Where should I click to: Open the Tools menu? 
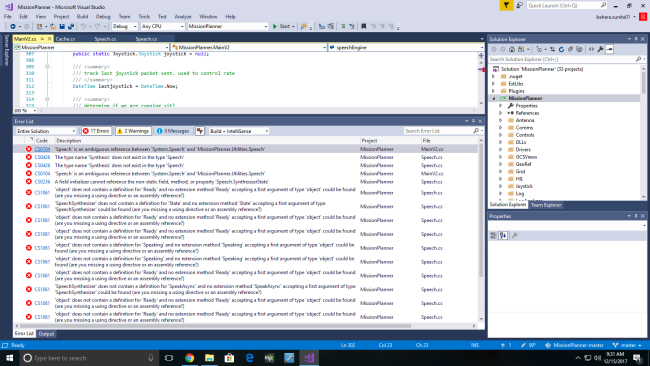(144, 17)
